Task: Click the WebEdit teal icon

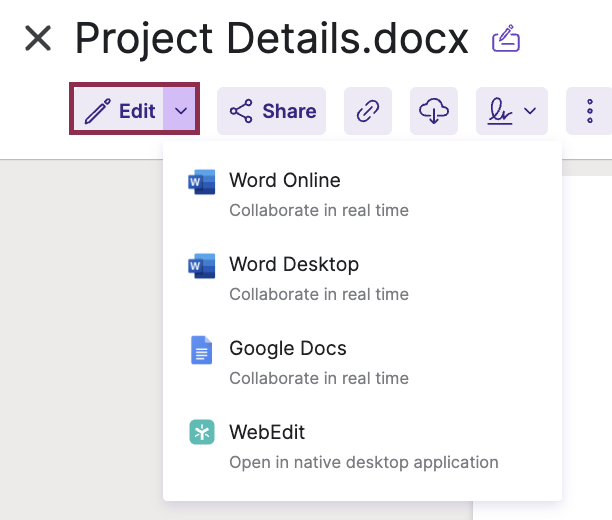Action: [202, 432]
